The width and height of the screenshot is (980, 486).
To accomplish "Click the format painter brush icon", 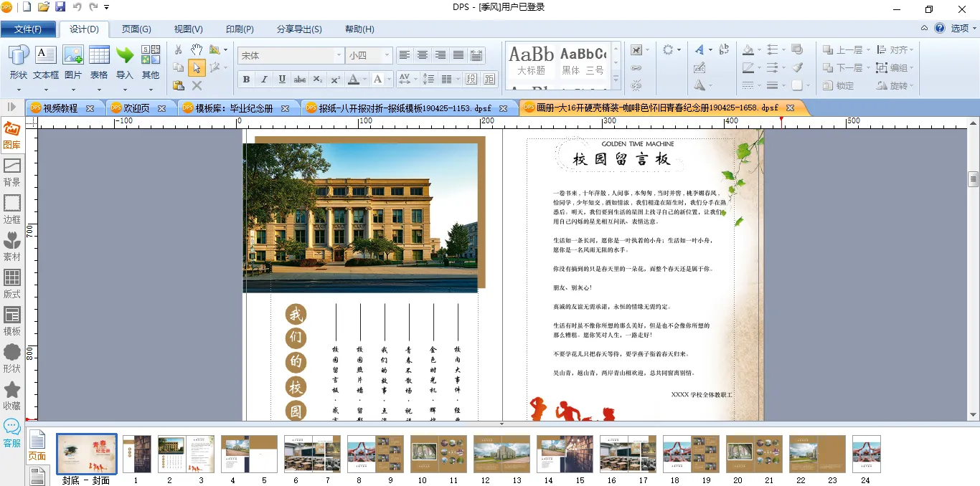I will (x=797, y=67).
